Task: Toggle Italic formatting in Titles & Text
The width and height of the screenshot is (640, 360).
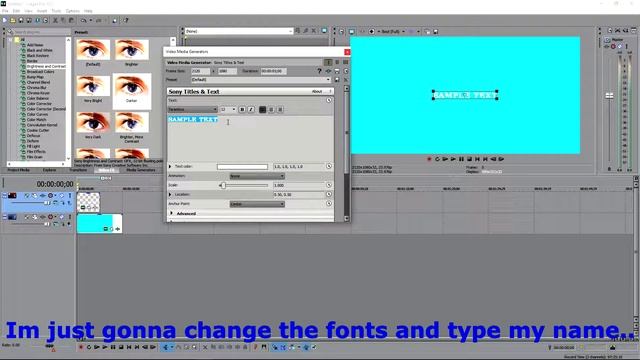Action: point(251,109)
